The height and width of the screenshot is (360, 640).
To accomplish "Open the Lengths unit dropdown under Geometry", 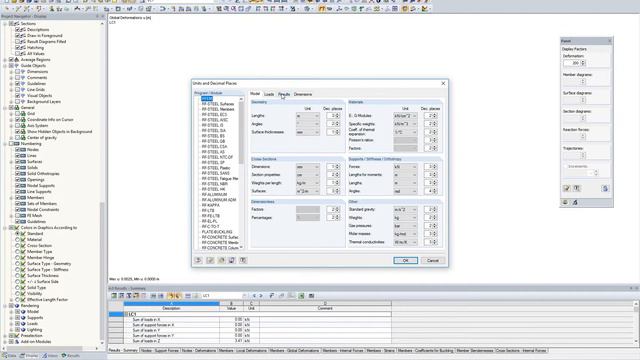I will coord(308,116).
